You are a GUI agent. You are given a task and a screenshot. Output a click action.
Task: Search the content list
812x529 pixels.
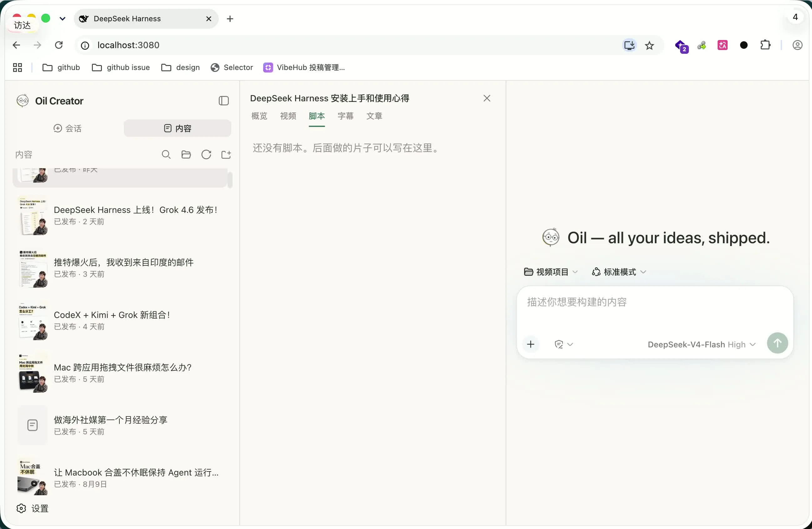click(166, 155)
